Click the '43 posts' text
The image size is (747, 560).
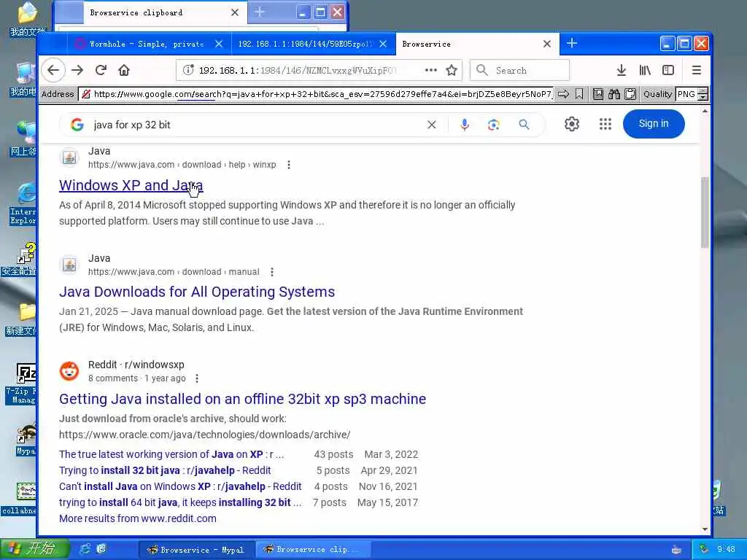coord(333,454)
